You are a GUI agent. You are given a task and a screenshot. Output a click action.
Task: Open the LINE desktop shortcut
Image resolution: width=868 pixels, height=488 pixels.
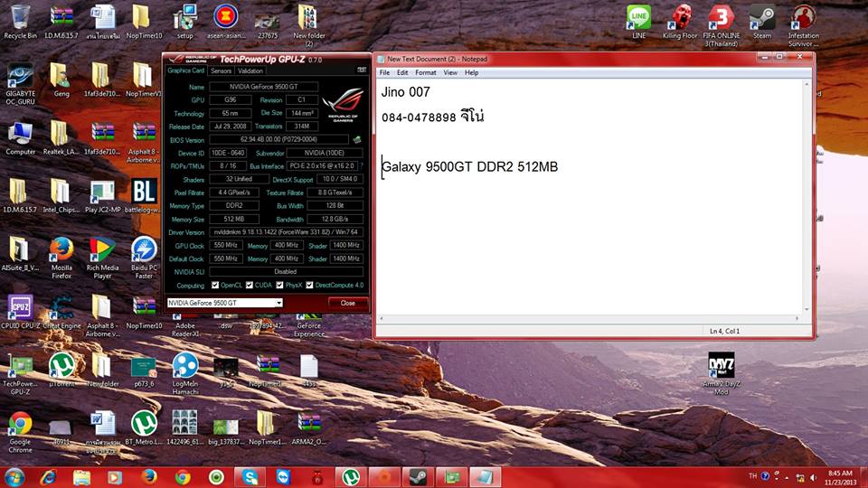point(639,21)
